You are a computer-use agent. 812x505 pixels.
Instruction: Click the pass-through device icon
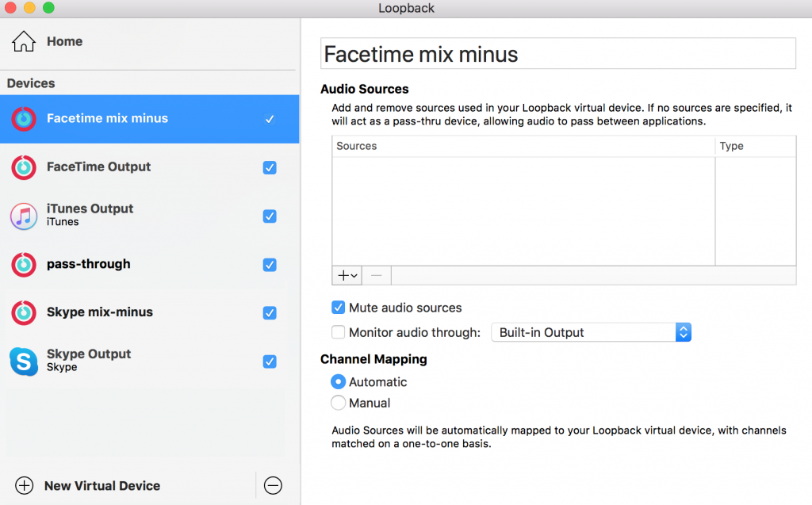coord(24,265)
